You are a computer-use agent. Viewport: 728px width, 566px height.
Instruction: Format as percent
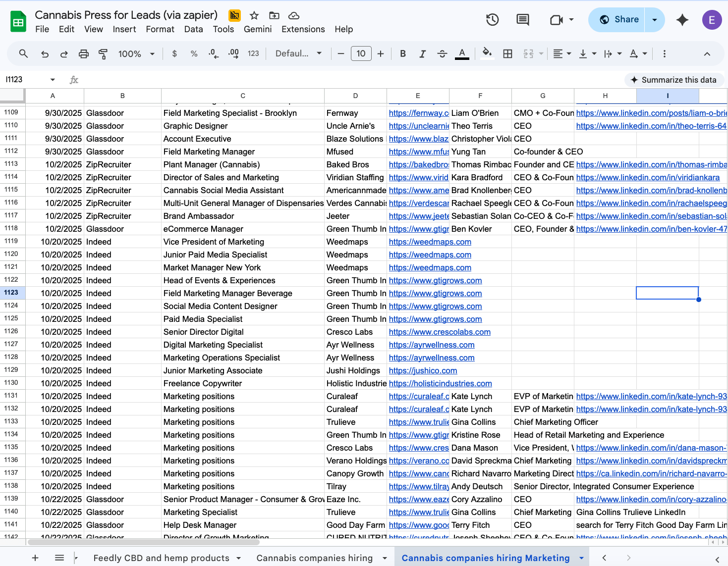click(x=194, y=53)
